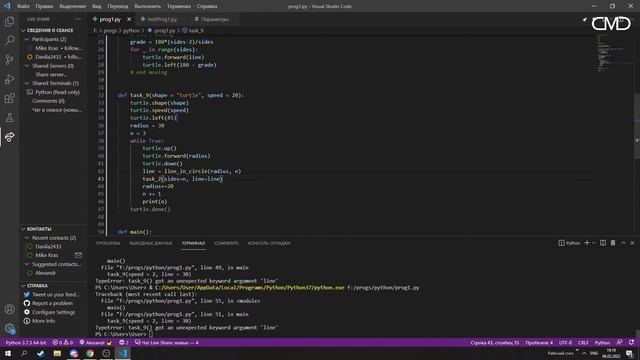Change CRLF end-of-line setting

coord(583,342)
